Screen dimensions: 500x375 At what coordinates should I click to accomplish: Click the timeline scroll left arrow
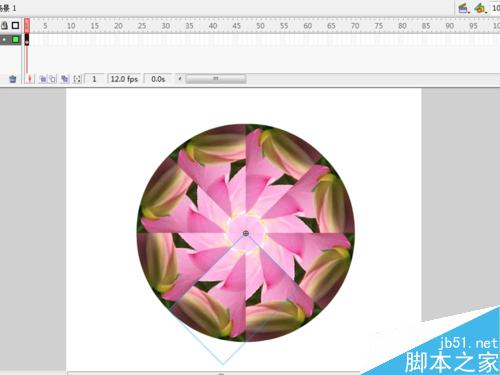click(x=180, y=79)
